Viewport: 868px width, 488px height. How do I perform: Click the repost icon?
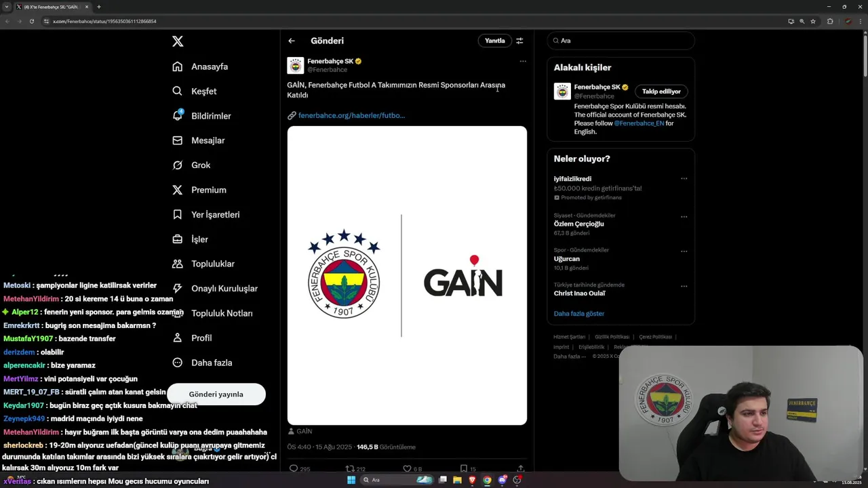350,468
